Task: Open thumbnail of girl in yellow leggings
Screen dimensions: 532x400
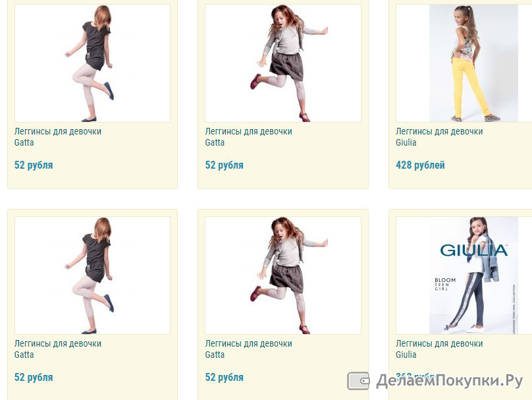Action: pyautogui.click(x=473, y=63)
